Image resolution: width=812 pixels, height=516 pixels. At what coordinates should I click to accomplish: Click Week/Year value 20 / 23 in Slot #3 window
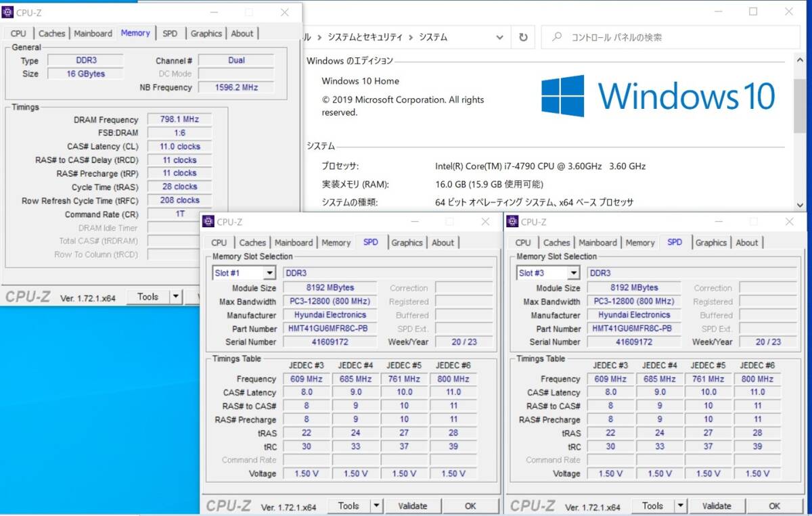tap(769, 342)
